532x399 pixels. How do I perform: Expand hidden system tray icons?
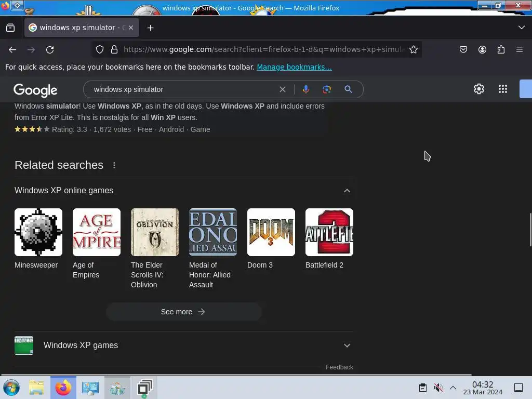coord(453,388)
